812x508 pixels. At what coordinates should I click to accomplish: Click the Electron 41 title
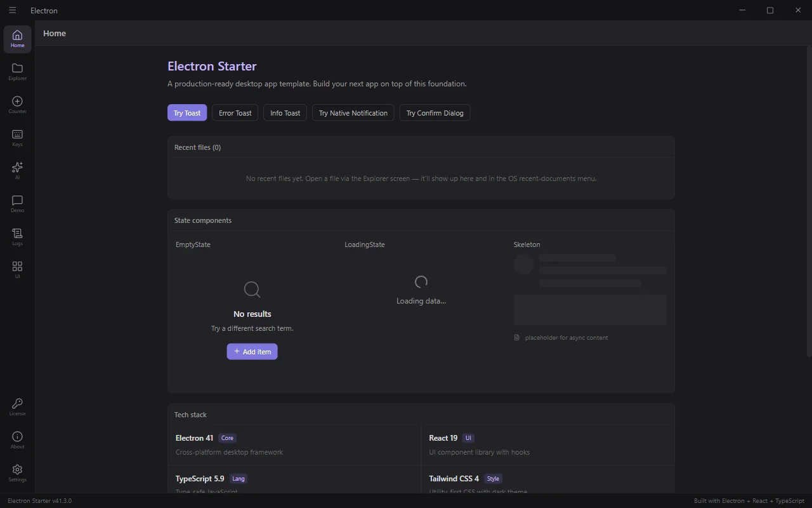point(194,438)
